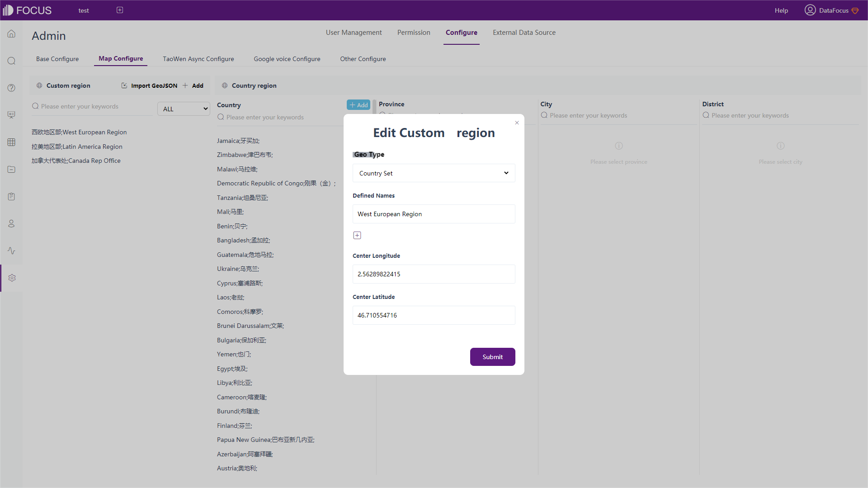Click the FOCUS logo
The height and width of the screenshot is (488, 868).
pos(27,10)
